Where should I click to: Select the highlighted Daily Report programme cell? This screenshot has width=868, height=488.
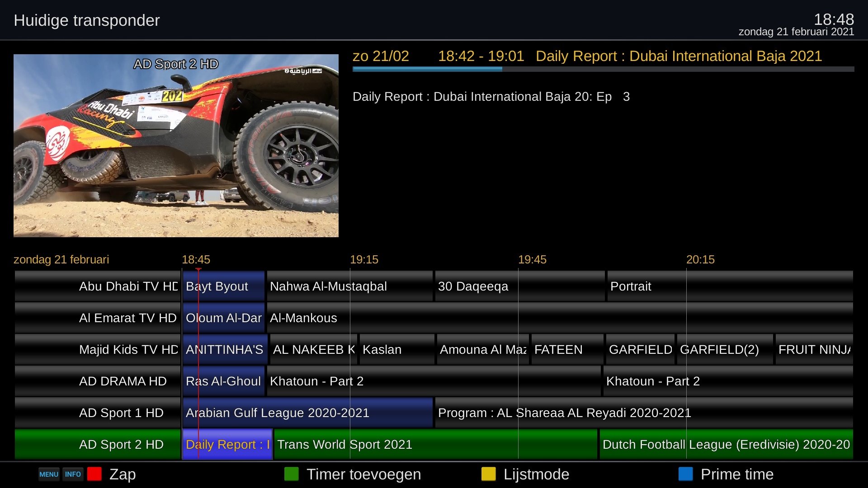click(x=227, y=444)
